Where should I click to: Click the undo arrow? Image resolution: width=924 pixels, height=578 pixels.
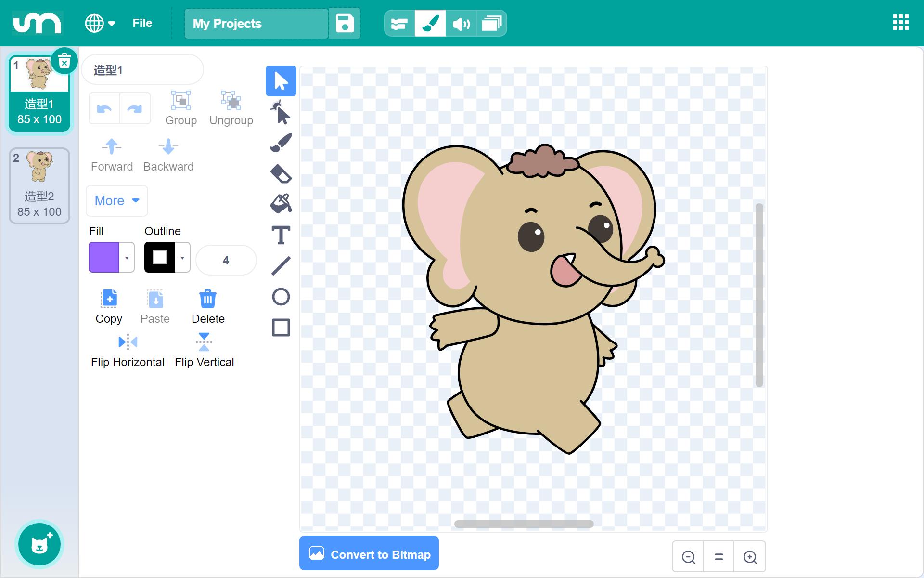click(x=104, y=109)
